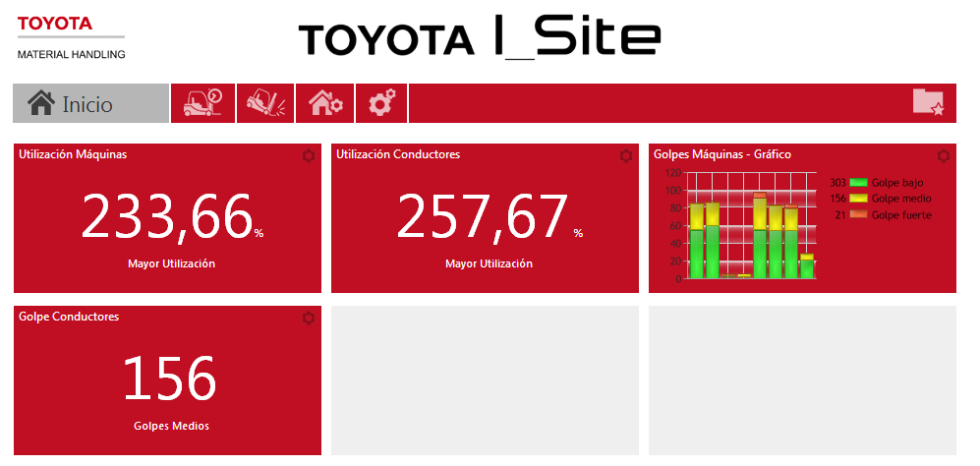Open the forklift impacts menu icon

point(265,103)
